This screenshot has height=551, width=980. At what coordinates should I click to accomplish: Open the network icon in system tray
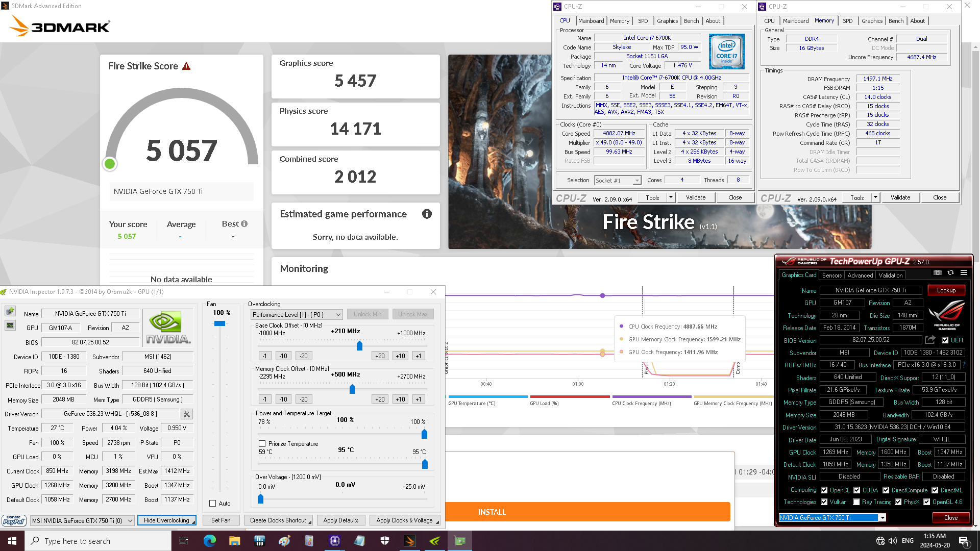pos(880,541)
